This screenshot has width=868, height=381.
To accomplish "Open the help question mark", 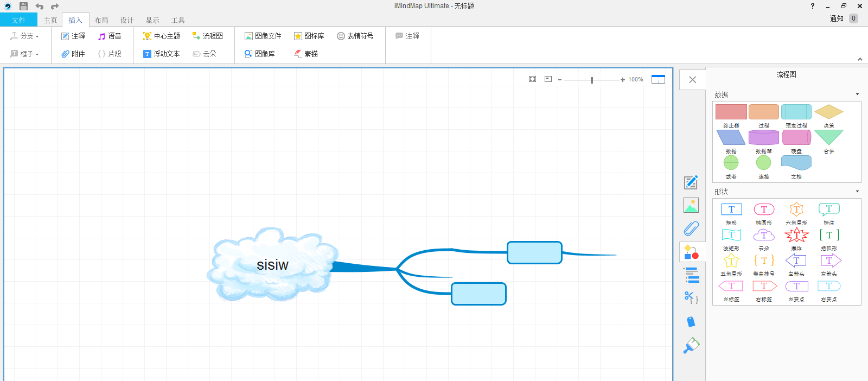I will [812, 6].
